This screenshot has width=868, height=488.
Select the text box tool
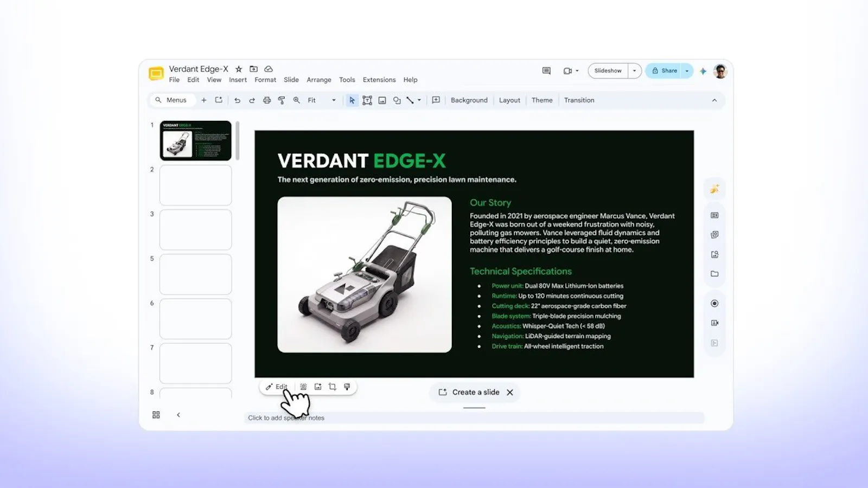[x=367, y=100]
